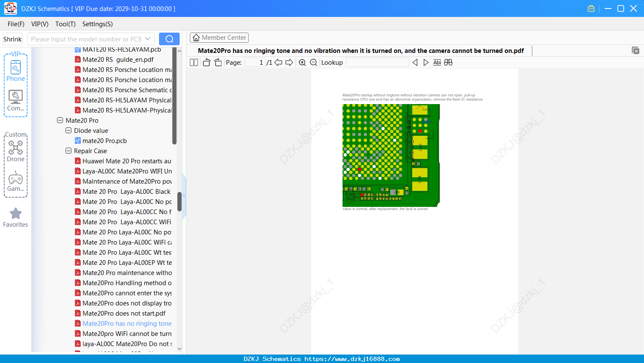Click the Page number field
Screen dimensions: 644x363
255,63
